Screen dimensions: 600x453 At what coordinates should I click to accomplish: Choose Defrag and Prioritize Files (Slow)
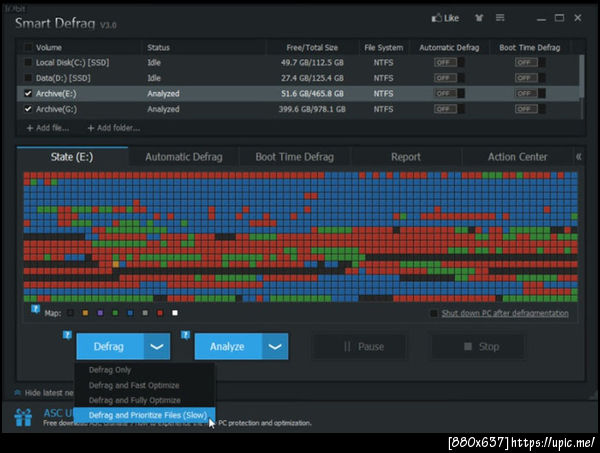pos(144,415)
